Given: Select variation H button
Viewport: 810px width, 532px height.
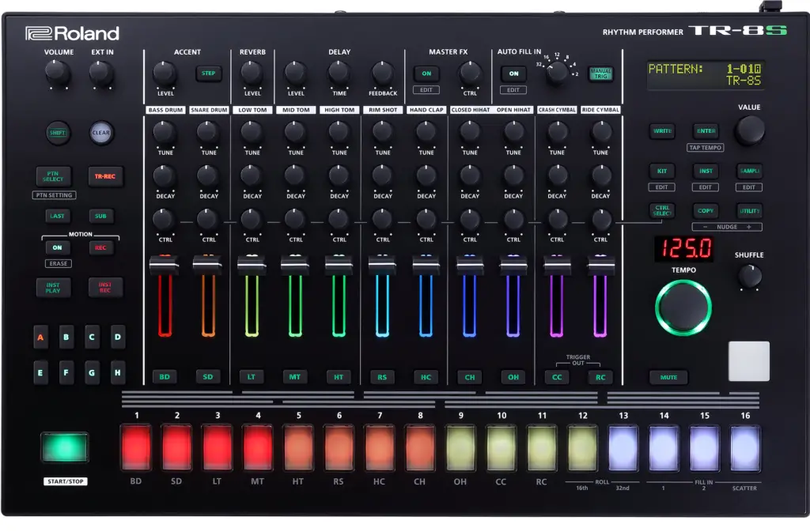Looking at the screenshot, I should 118,372.
